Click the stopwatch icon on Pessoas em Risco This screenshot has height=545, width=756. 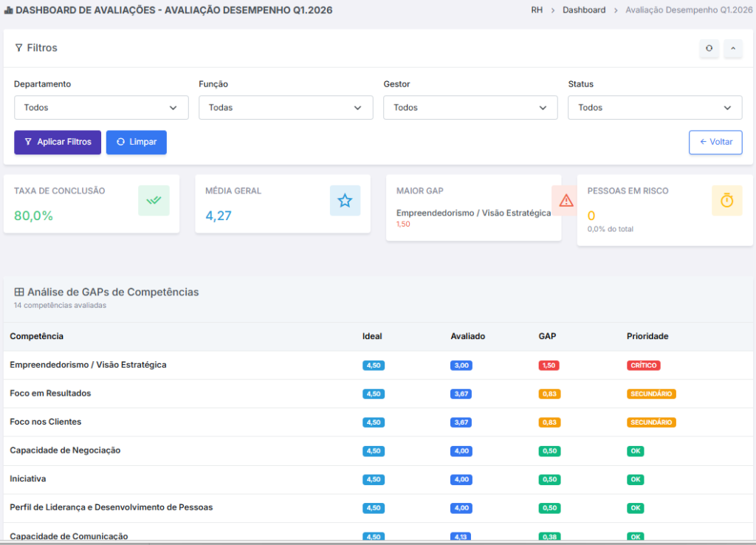[x=726, y=200]
